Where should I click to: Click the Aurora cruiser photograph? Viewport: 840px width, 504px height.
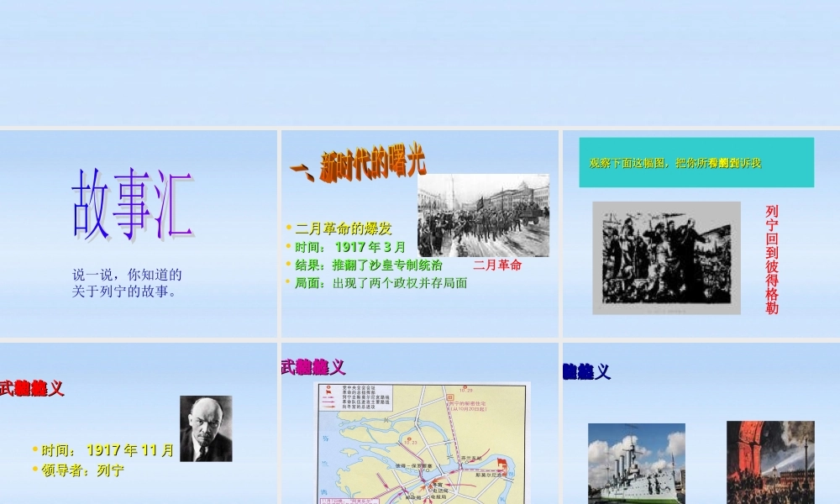[637, 464]
